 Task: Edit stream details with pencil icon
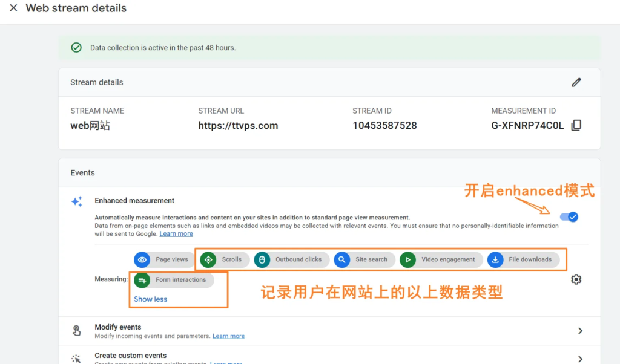coord(576,82)
